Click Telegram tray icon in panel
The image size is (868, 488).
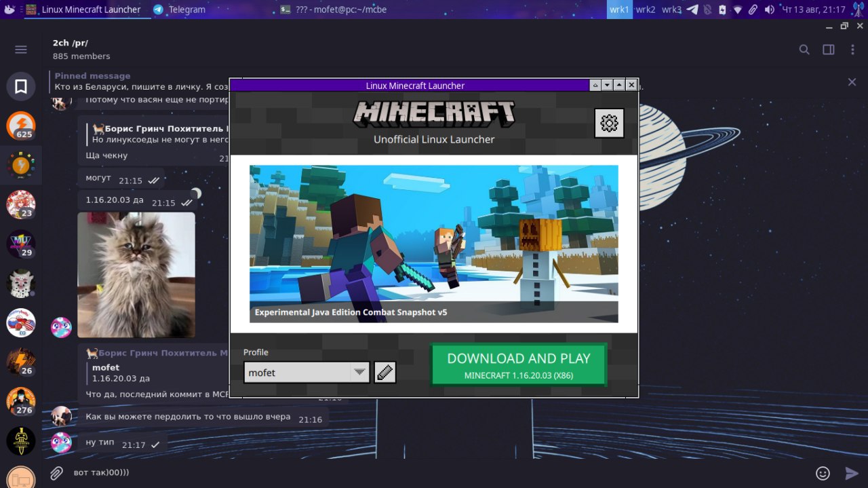click(692, 10)
